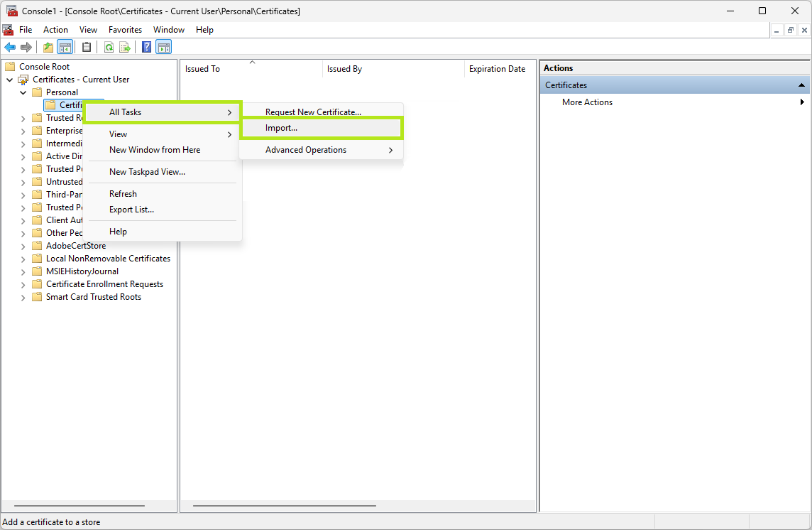Viewport: 812px width, 530px height.
Task: Click the grey Forward arrow in toolbar
Action: (26, 47)
